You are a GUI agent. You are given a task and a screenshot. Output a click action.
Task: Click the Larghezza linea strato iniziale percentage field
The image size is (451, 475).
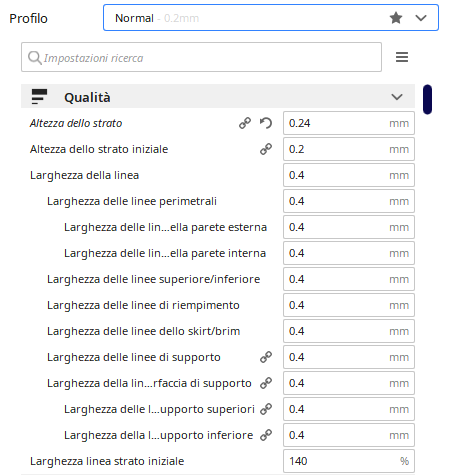coord(349,461)
